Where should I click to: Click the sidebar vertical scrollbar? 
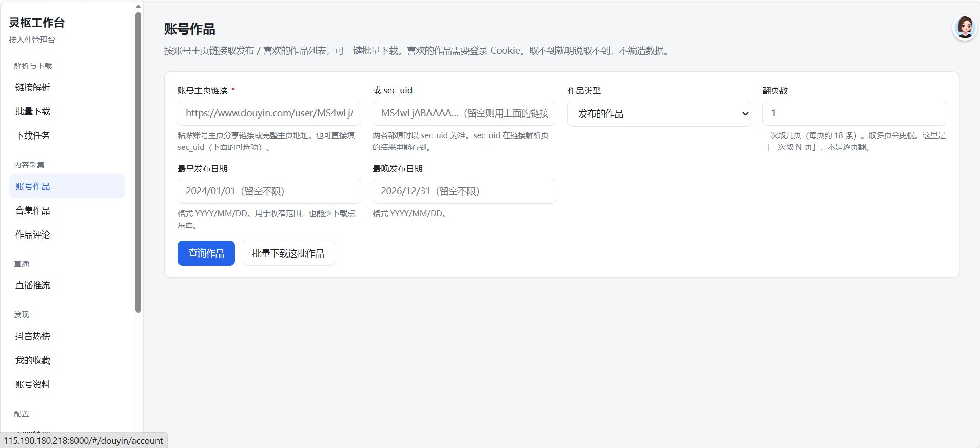[x=138, y=162]
